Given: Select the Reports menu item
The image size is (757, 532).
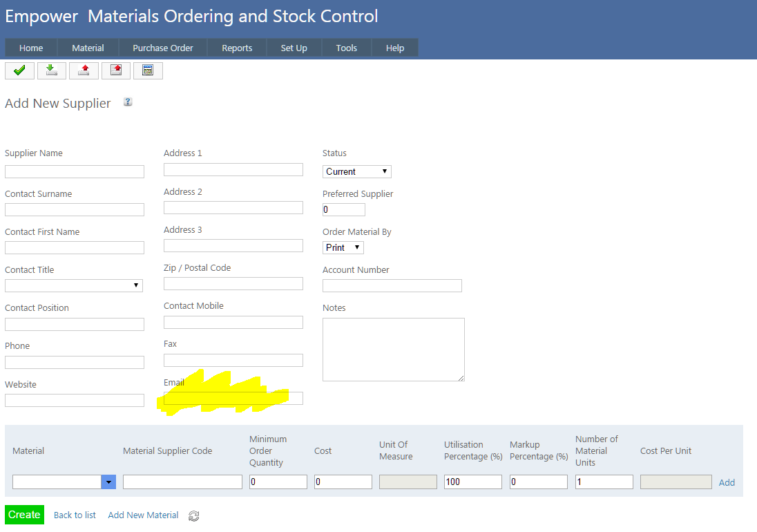Looking at the screenshot, I should pyautogui.click(x=237, y=48).
